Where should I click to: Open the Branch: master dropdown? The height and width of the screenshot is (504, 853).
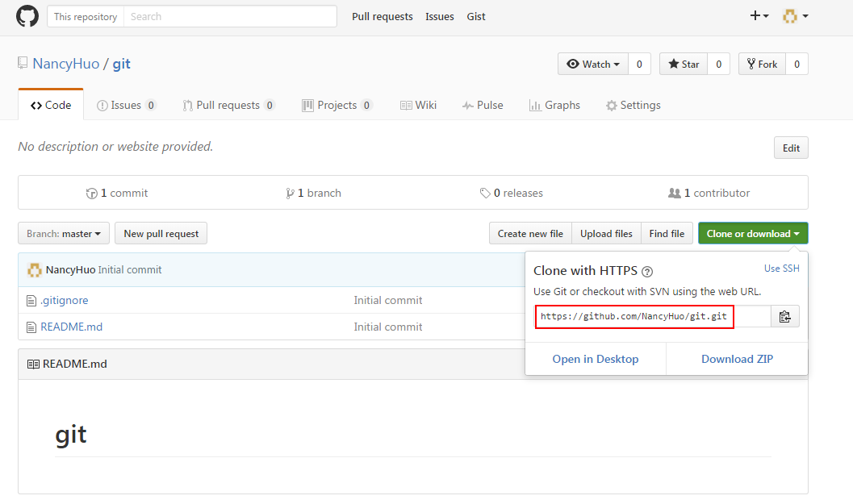(x=64, y=233)
